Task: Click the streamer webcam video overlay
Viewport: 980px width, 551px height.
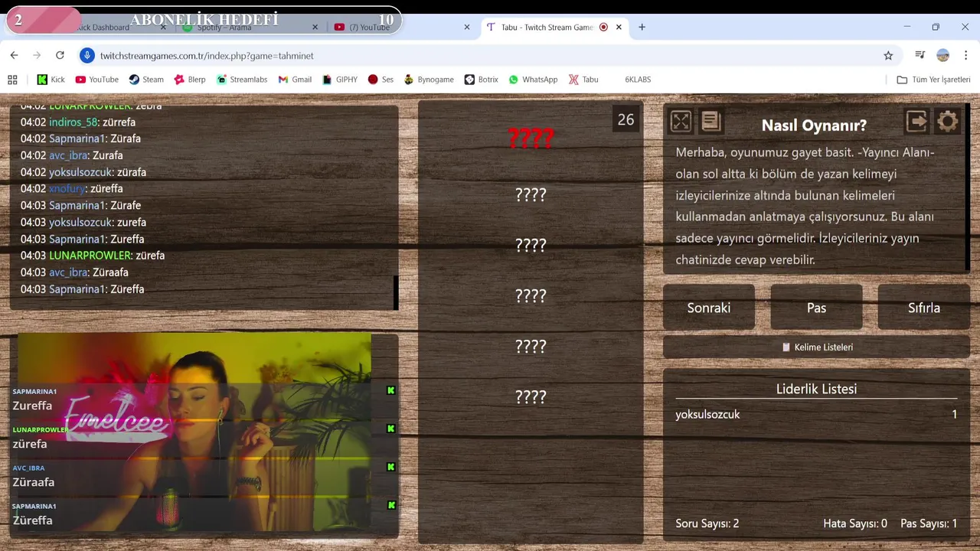Action: point(194,432)
